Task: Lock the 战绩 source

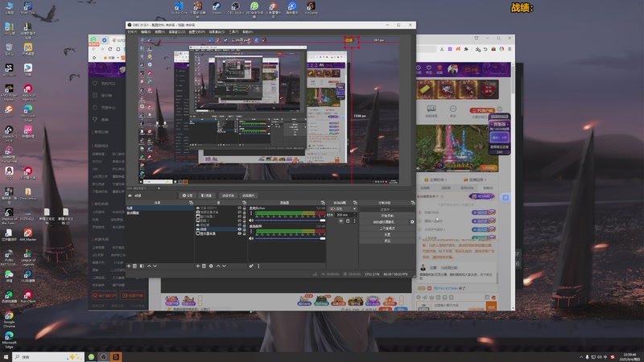Action: tap(245, 229)
